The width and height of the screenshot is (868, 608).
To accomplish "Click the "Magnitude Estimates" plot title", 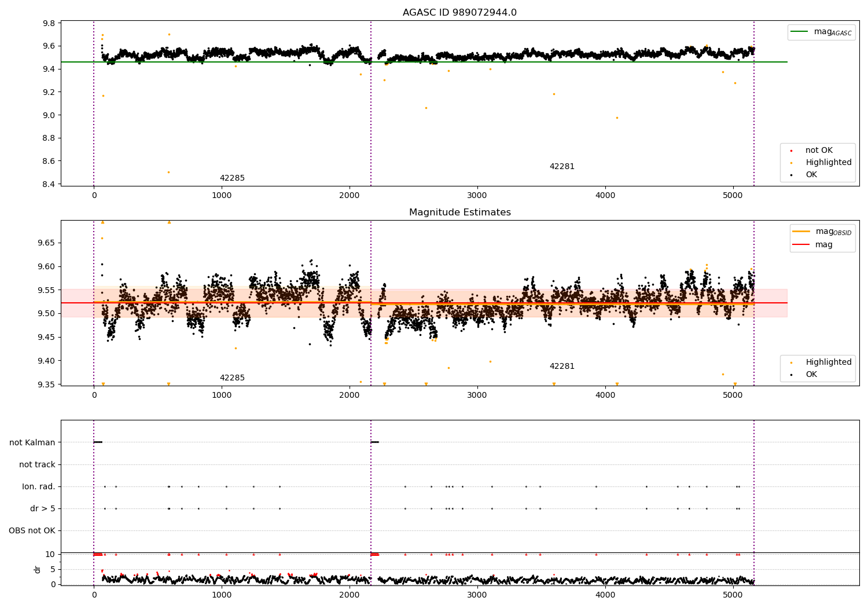I will point(459,213).
